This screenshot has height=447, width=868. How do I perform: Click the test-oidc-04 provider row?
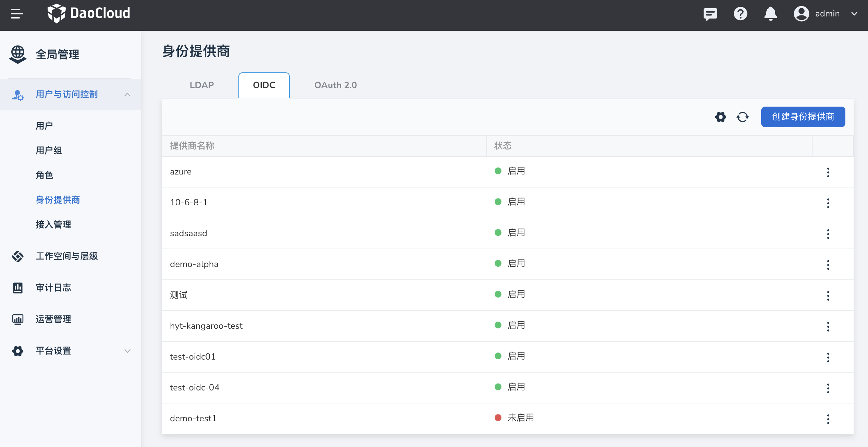coord(195,387)
